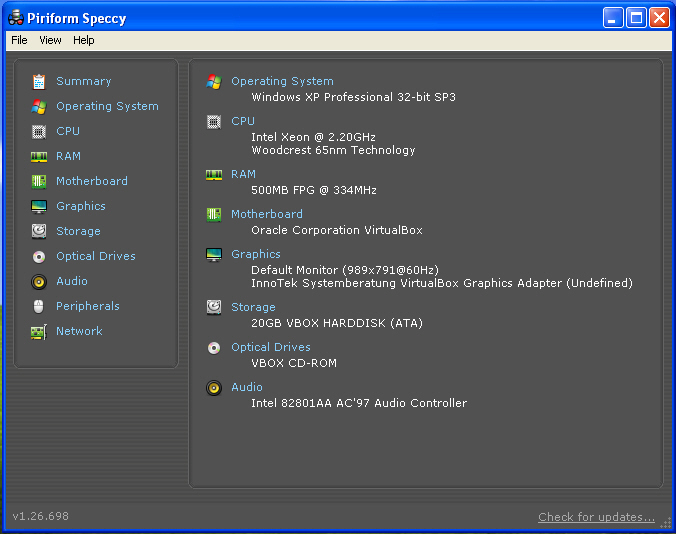Click the Audio speaker icon in sidebar
This screenshot has height=534, width=676.
click(39, 282)
